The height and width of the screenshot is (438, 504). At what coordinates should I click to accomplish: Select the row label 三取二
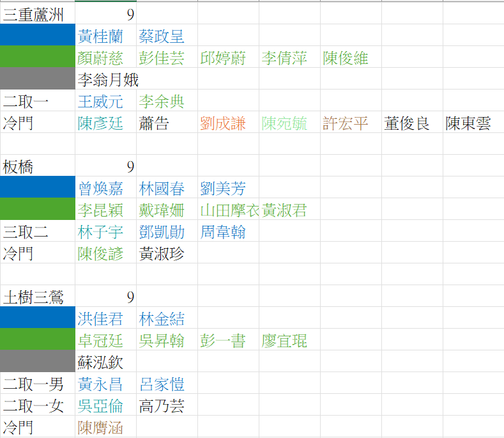click(x=38, y=231)
